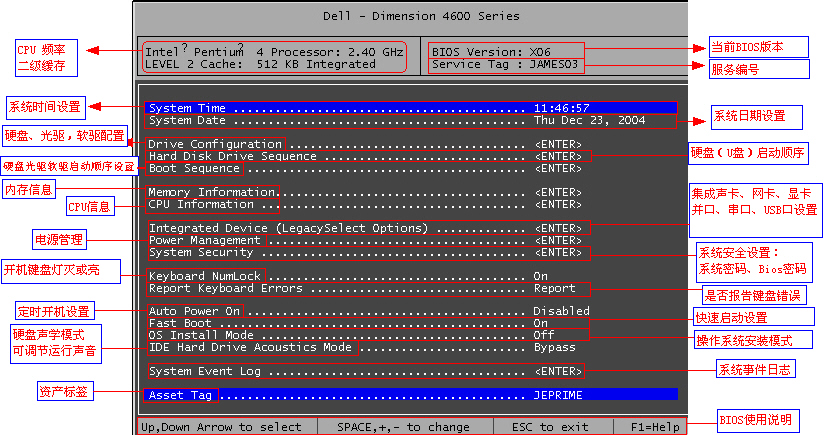Click <ENTER> beside Hard Disk Drive Sequence
824x435 pixels.
coord(559,156)
